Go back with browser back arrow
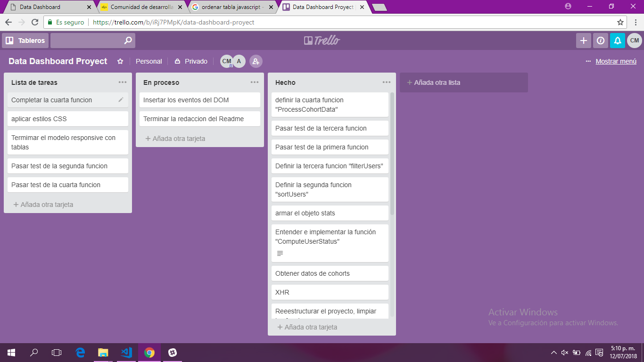Image resolution: width=644 pixels, height=362 pixels. (8, 22)
